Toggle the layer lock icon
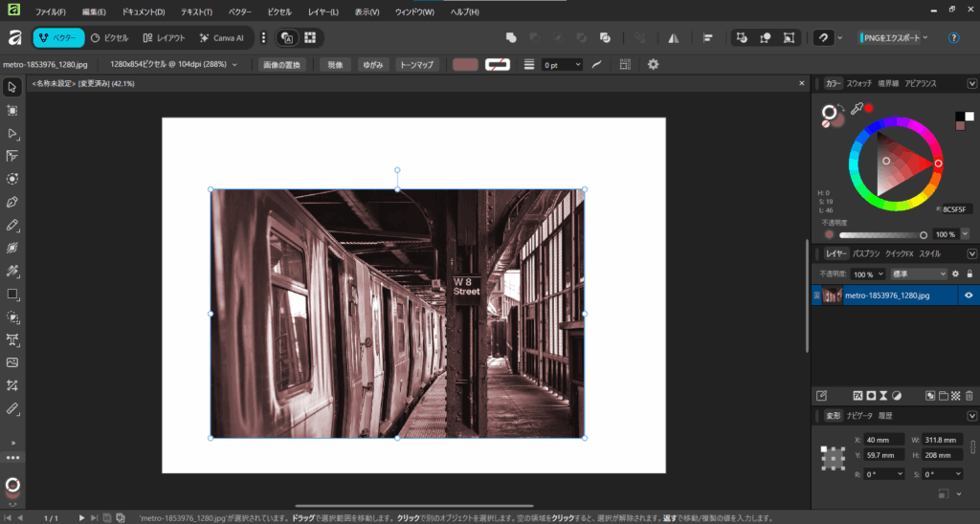Image resolution: width=980 pixels, height=524 pixels. coord(969,273)
